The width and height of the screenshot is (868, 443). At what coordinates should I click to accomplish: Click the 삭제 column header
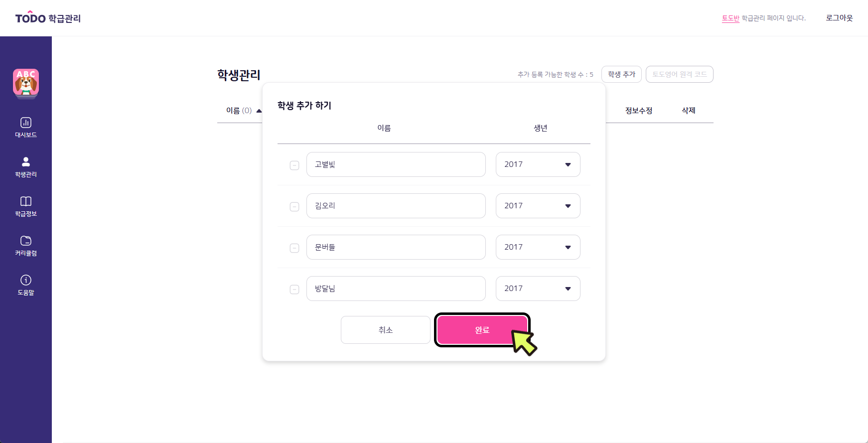click(x=689, y=111)
